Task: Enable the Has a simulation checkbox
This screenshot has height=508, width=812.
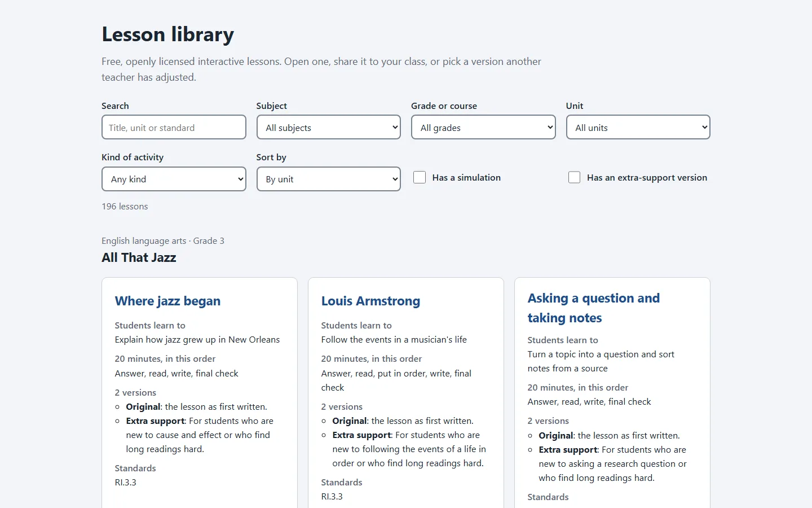Action: pyautogui.click(x=420, y=177)
